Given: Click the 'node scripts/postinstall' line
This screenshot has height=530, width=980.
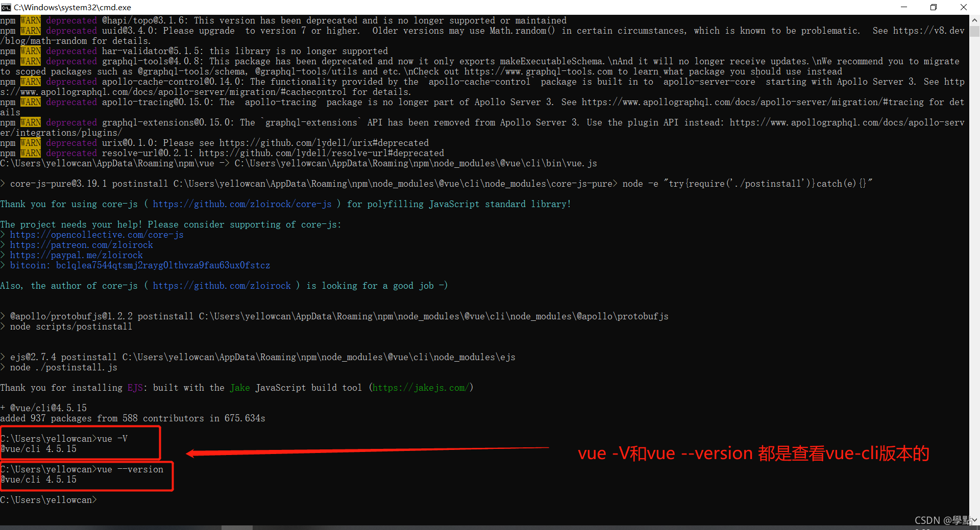Looking at the screenshot, I should (66, 326).
